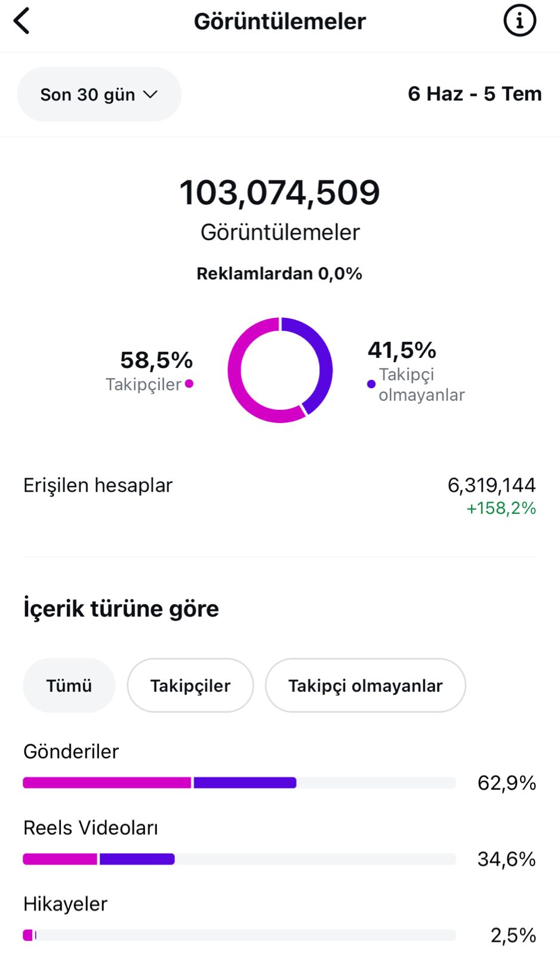Tap the 6,319,144 reached accounts value
This screenshot has width=560, height=956.
[491, 485]
